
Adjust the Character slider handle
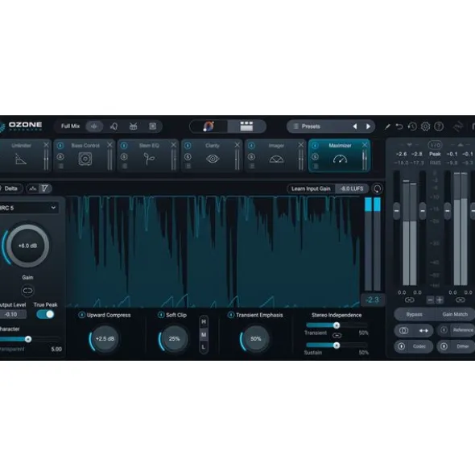(x=28, y=339)
